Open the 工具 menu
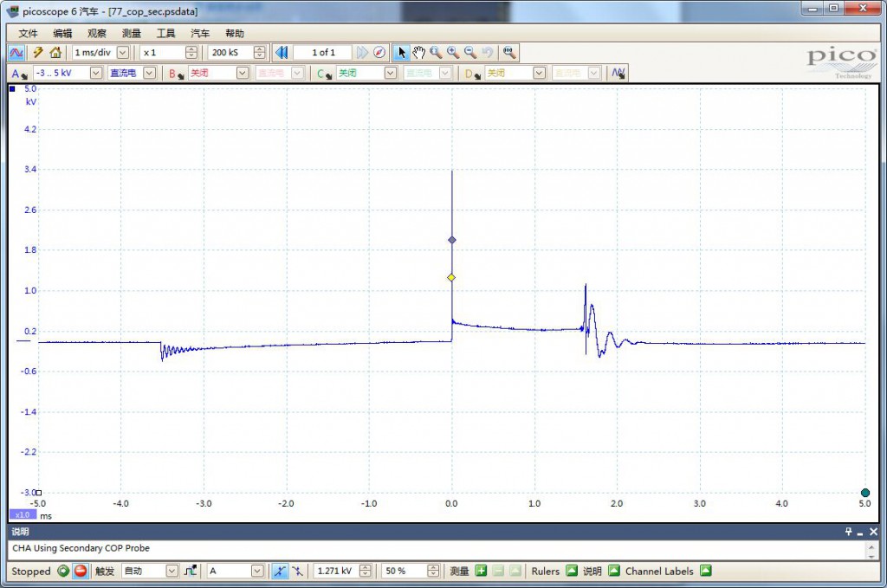This screenshot has width=887, height=588. tap(165, 33)
